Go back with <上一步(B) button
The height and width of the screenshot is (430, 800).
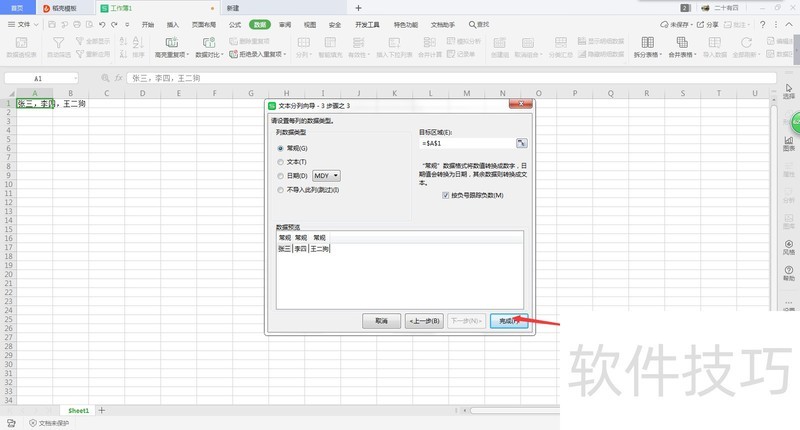click(x=424, y=321)
